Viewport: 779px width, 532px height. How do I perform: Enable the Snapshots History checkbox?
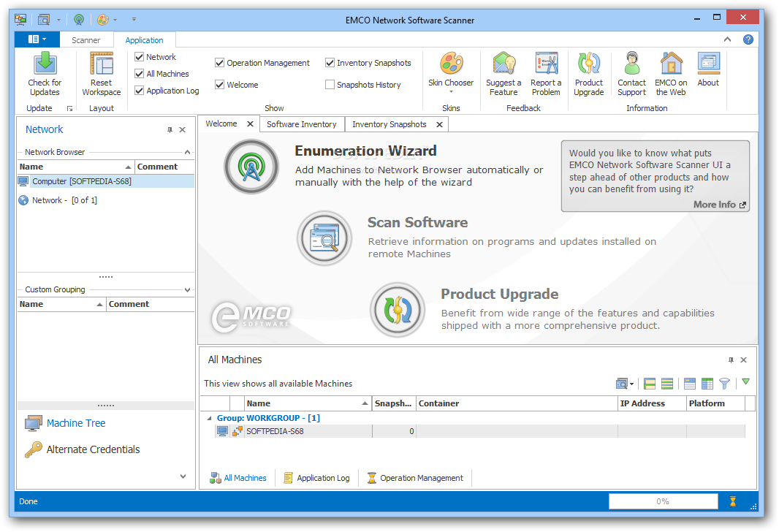pyautogui.click(x=330, y=85)
